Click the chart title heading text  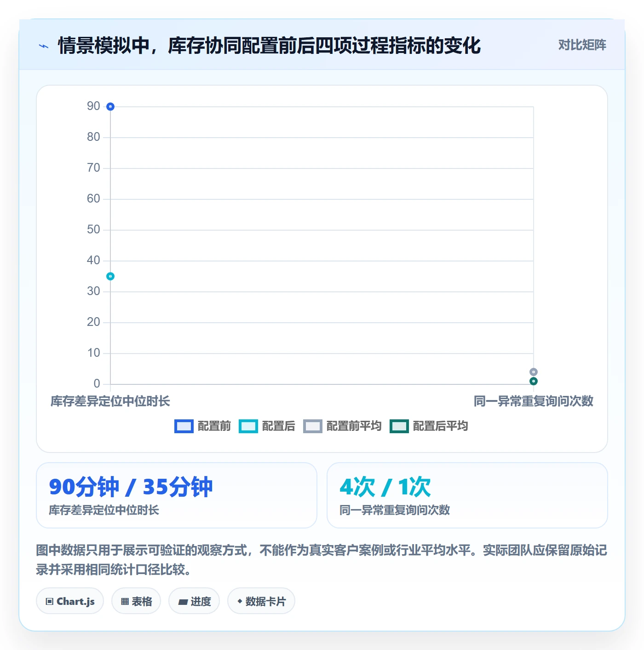click(269, 46)
